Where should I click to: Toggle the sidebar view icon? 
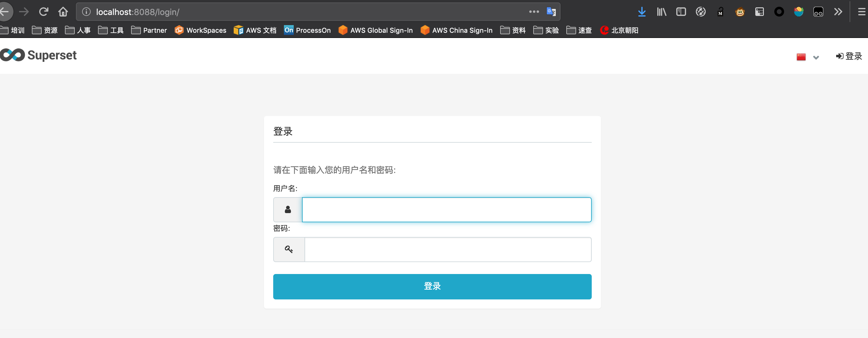pyautogui.click(x=681, y=12)
